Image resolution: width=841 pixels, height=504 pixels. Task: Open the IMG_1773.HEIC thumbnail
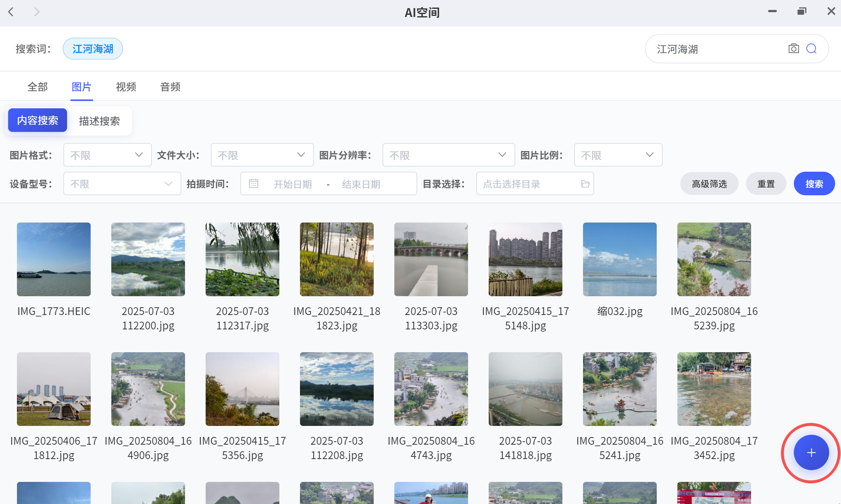54,259
